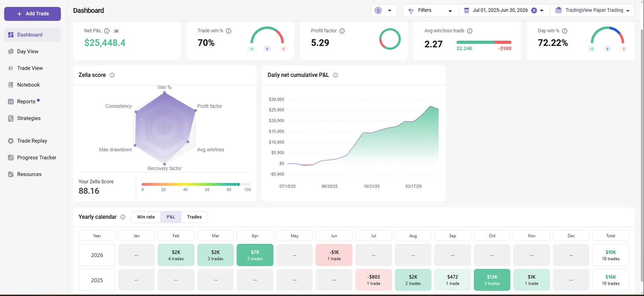
Task: Select the Sep 2025 $472 cell
Action: click(x=453, y=280)
